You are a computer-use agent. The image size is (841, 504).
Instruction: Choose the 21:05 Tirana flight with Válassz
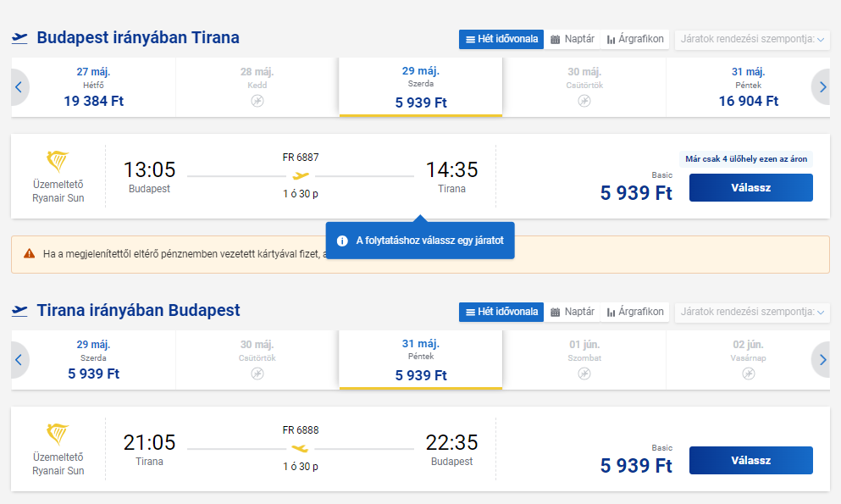pyautogui.click(x=751, y=461)
